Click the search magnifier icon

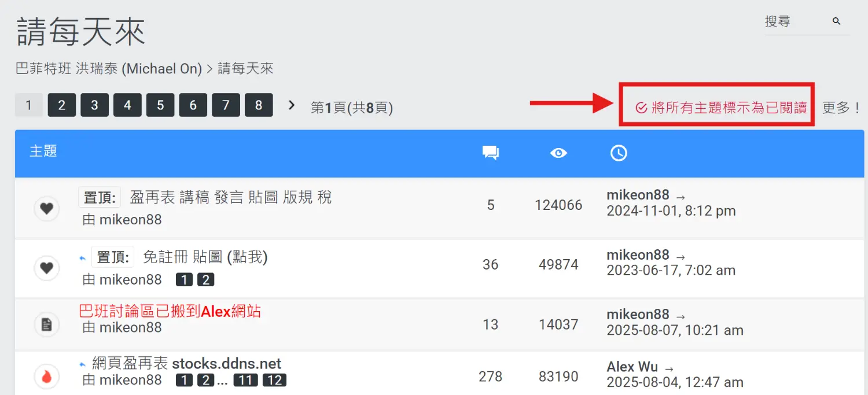point(836,21)
